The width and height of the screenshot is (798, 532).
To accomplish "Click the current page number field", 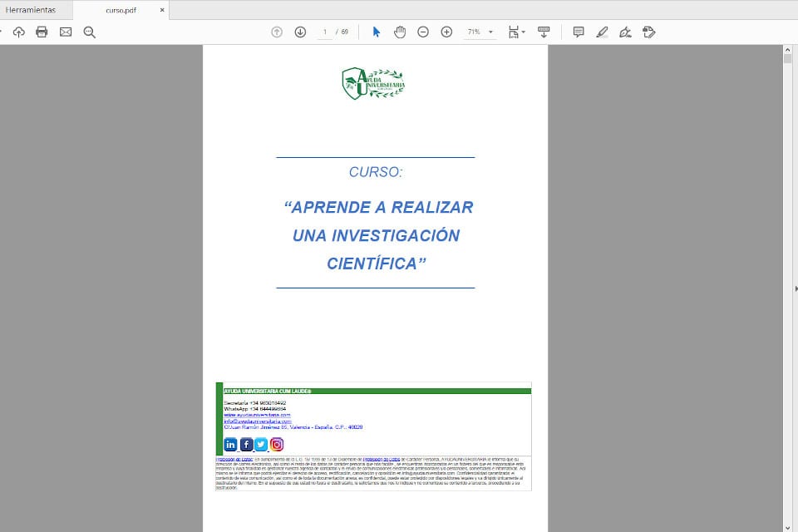I will [x=325, y=32].
